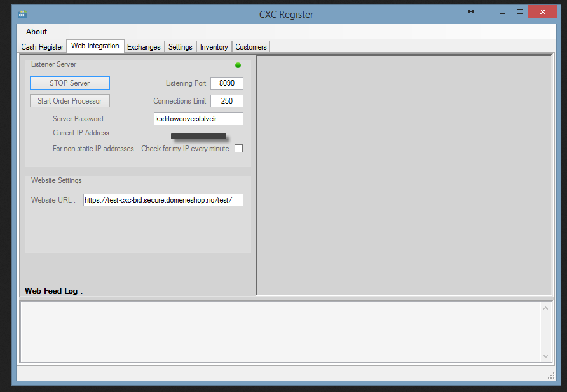Click the Connections Limit field

coord(227,101)
